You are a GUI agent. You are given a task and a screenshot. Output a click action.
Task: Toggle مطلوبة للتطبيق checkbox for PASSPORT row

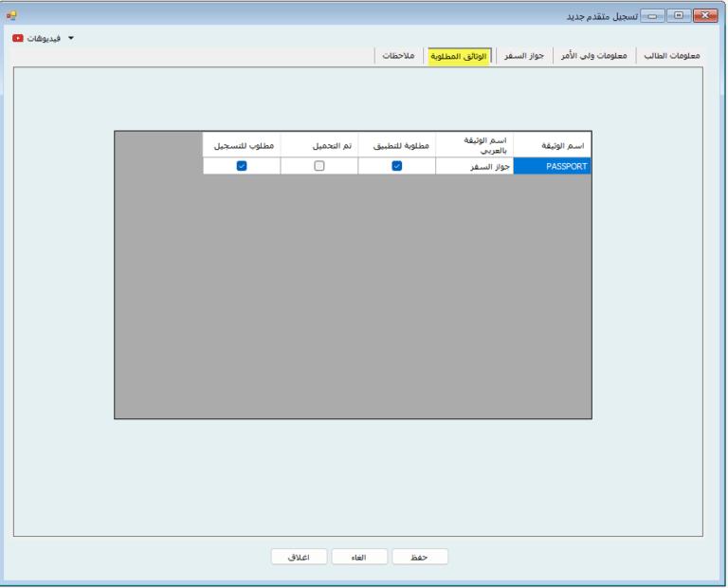pos(397,166)
